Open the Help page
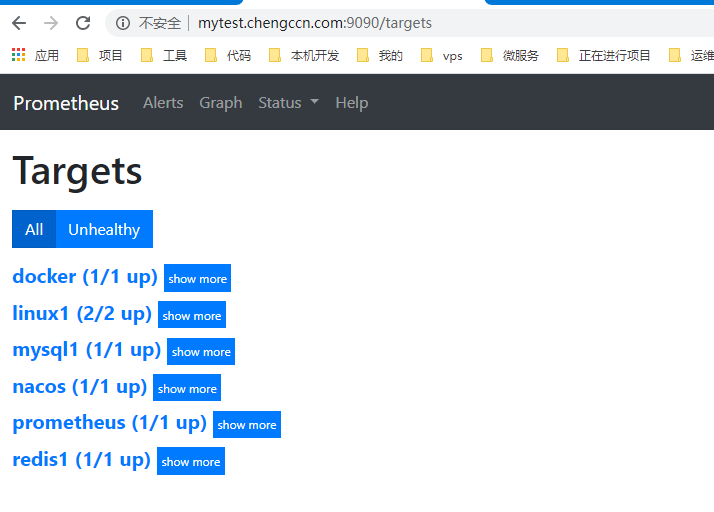714x512 pixels. tap(352, 102)
